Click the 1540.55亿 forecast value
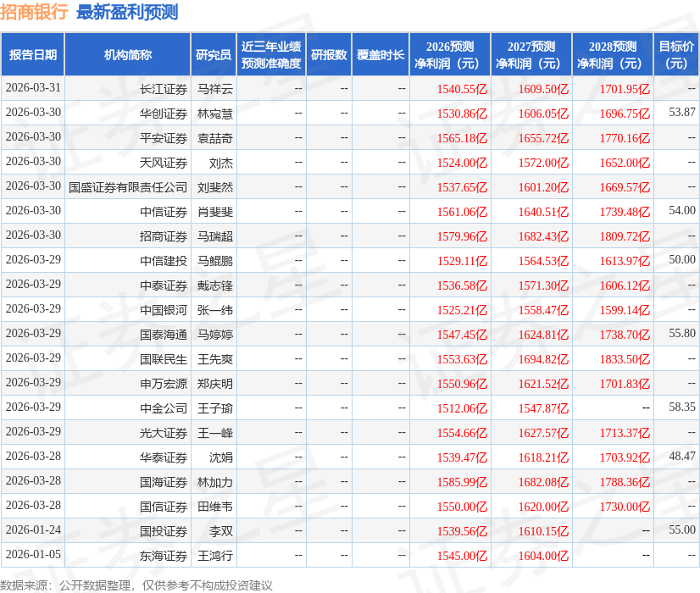Screen dimensions: 700x593 pos(463,88)
